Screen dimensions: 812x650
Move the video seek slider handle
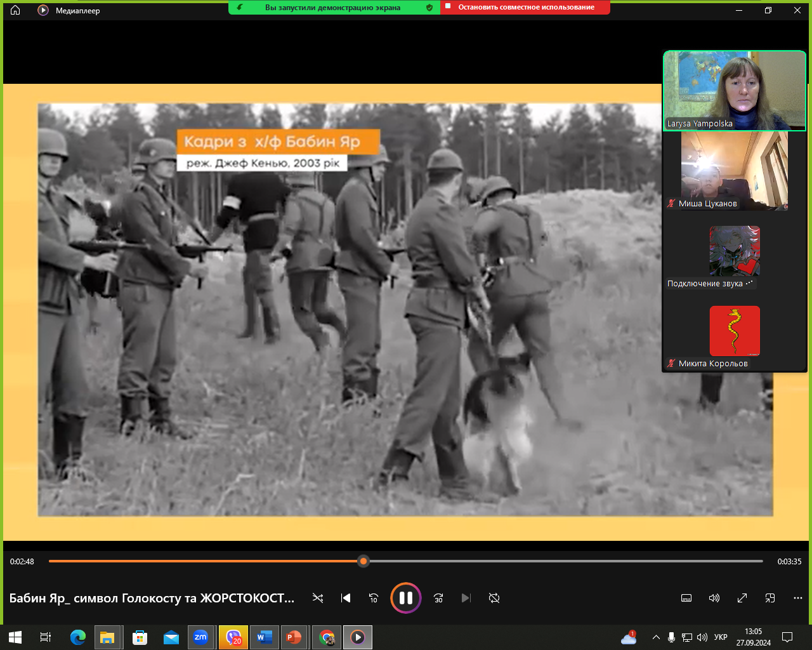point(363,561)
